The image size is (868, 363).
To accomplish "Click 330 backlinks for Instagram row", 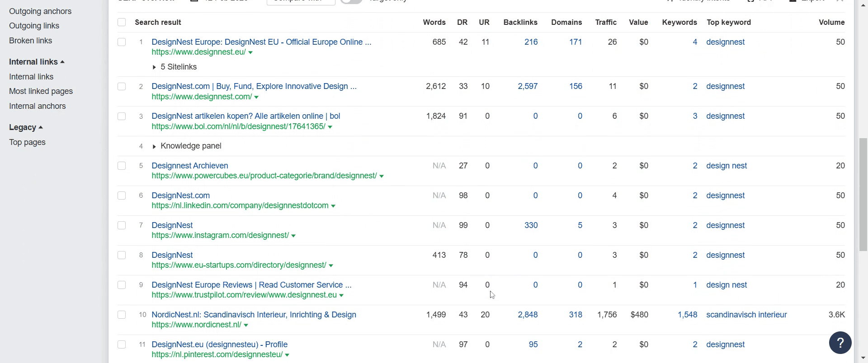I will [531, 225].
